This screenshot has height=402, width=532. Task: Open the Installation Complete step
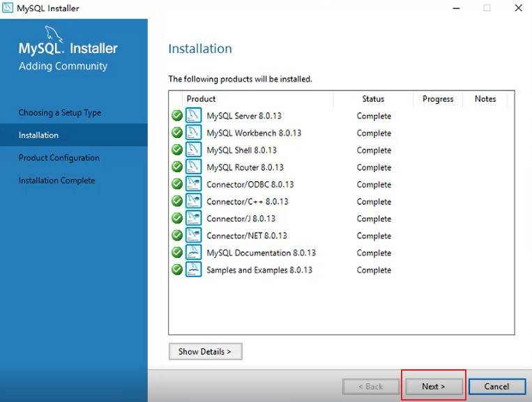56,180
